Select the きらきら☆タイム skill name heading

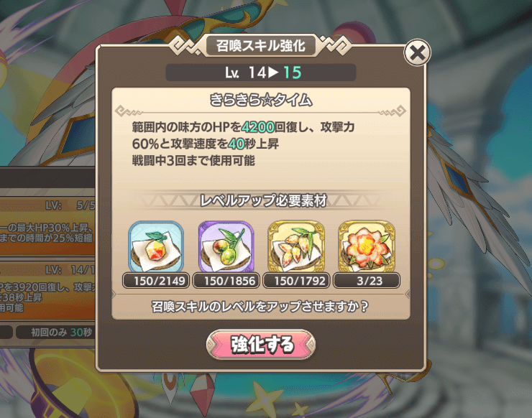(x=260, y=100)
